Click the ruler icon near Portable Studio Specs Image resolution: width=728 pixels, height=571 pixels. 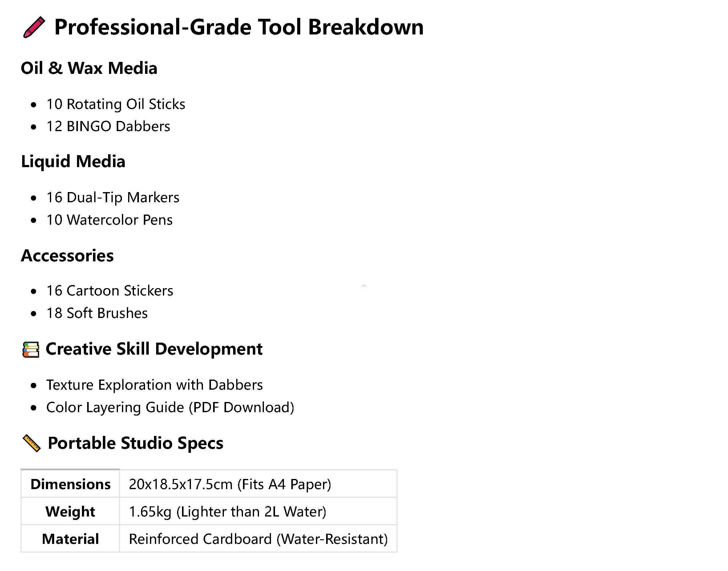(31, 443)
